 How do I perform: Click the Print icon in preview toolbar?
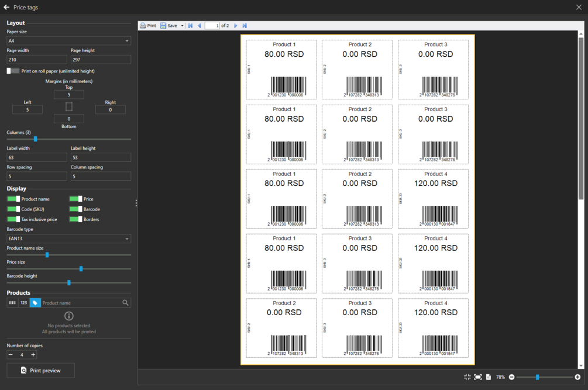(143, 26)
